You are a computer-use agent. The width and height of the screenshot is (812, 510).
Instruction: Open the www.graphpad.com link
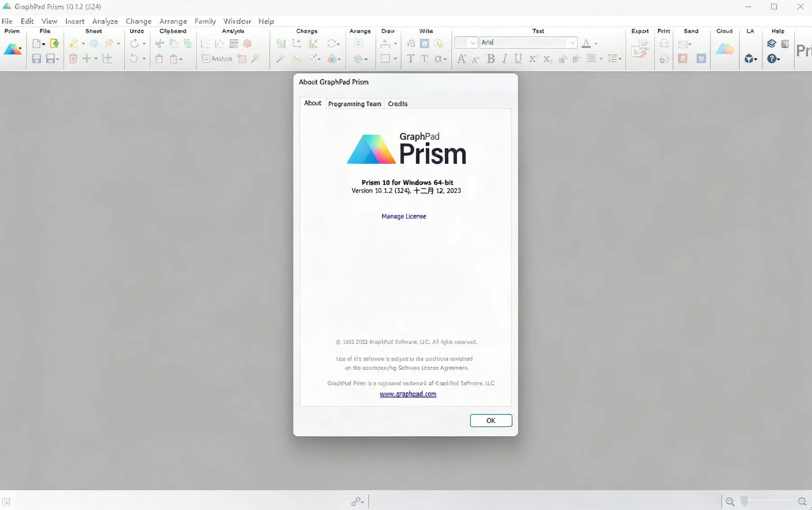(408, 394)
